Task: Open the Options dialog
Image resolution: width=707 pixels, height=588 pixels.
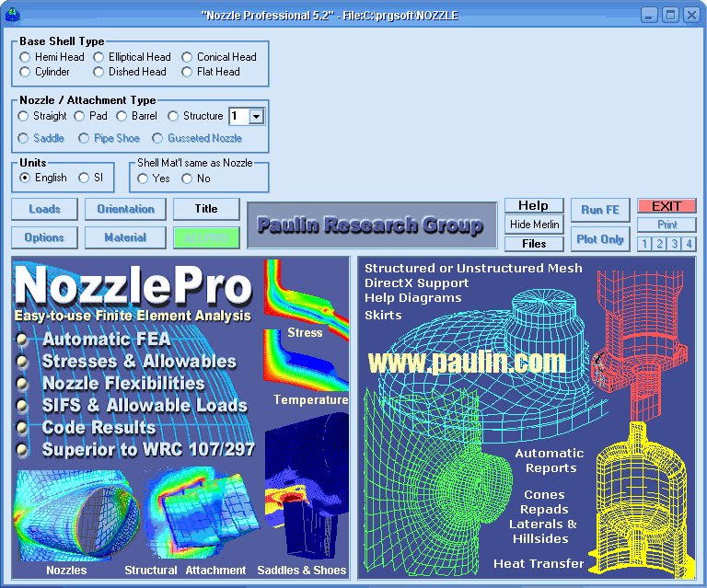Action: [x=44, y=238]
